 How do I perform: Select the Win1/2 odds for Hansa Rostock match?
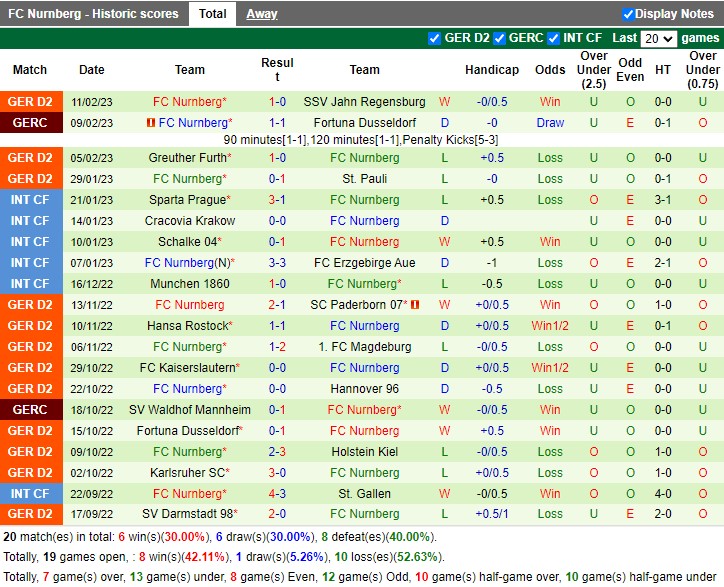pos(550,326)
